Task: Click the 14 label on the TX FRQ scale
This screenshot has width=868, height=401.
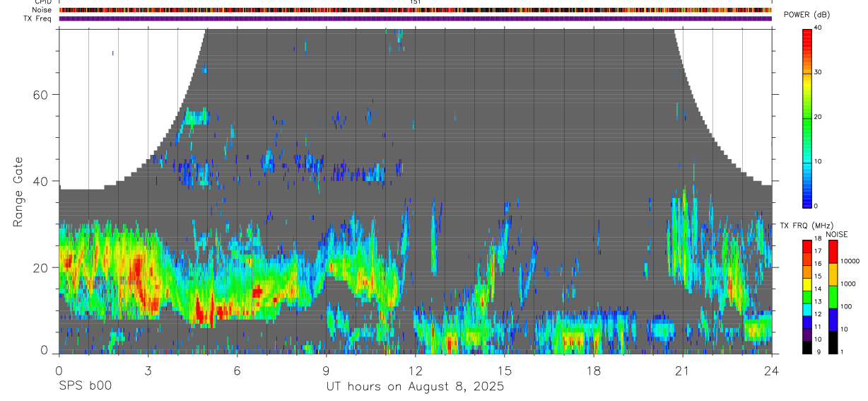Action: (817, 289)
